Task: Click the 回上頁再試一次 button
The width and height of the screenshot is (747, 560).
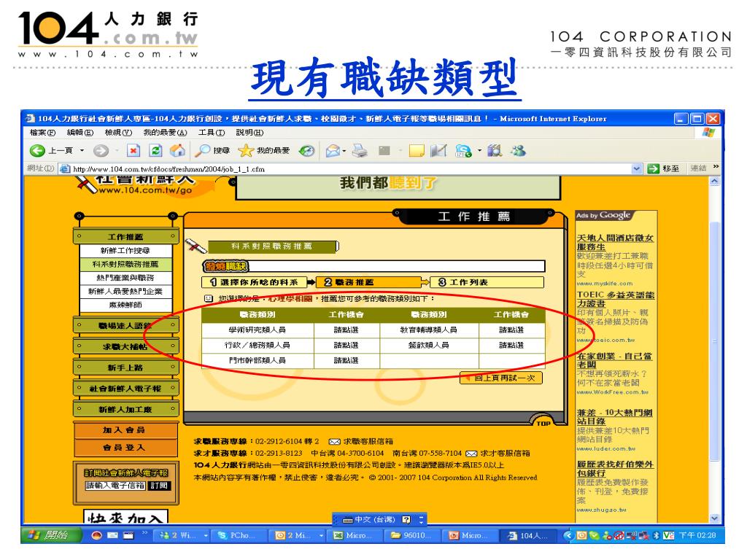Action: point(501,378)
